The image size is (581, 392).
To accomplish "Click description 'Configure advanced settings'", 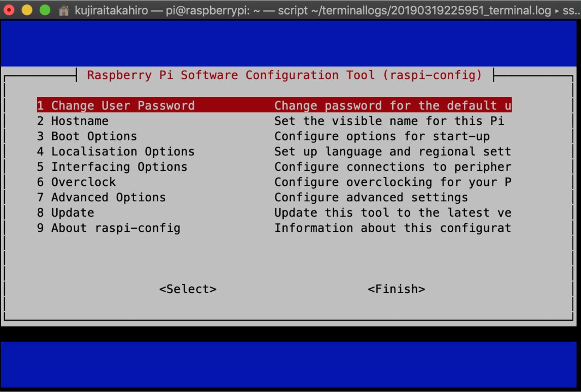I will pyautogui.click(x=371, y=197).
